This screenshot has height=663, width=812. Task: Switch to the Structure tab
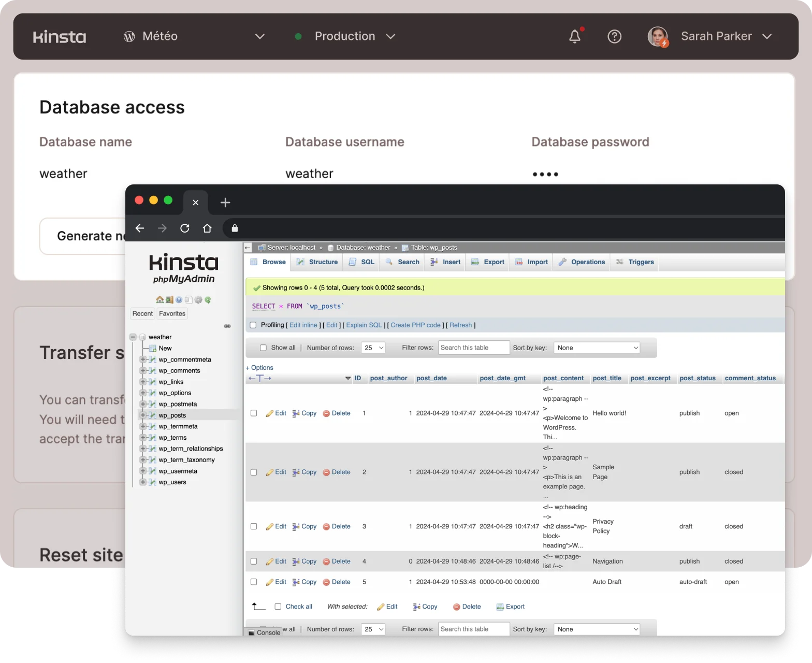click(x=317, y=262)
